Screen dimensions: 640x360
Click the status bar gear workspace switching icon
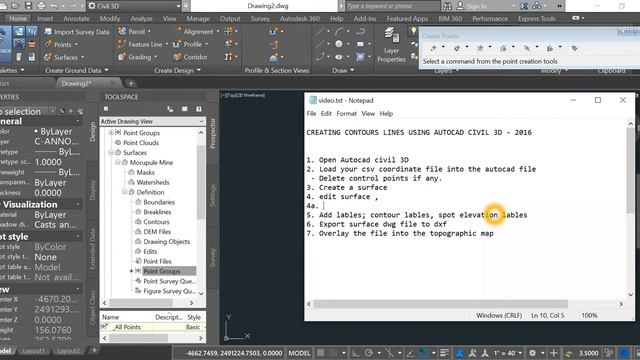pyautogui.click(x=532, y=353)
